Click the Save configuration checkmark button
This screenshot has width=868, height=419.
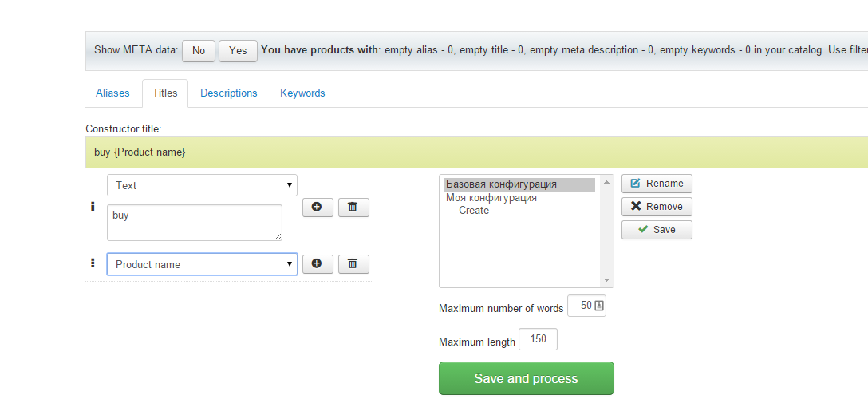[657, 230]
